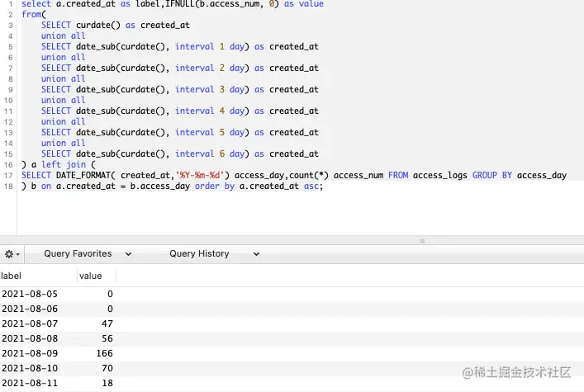Select the value cell showing 56
Image resolution: width=584 pixels, height=392 pixels.
pos(107,338)
